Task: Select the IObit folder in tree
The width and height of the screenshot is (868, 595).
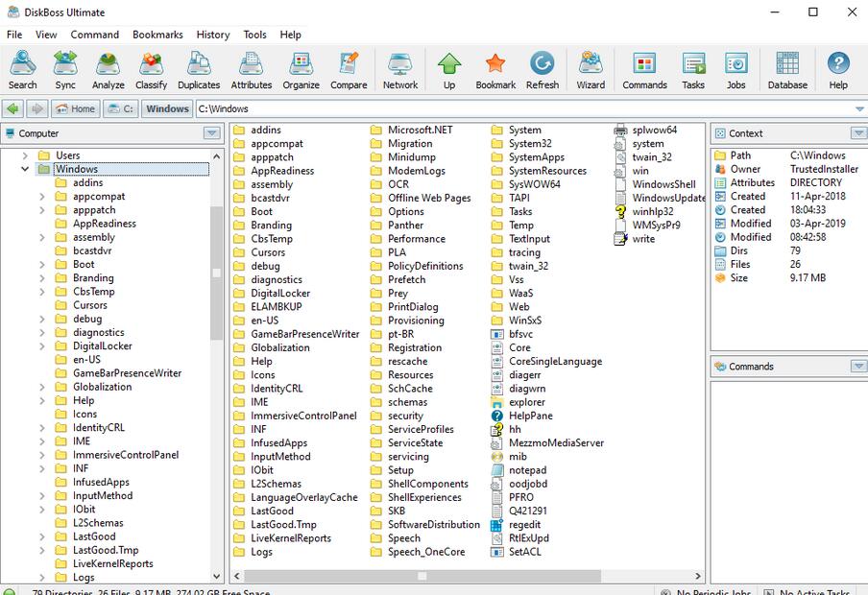Action: (x=75, y=510)
